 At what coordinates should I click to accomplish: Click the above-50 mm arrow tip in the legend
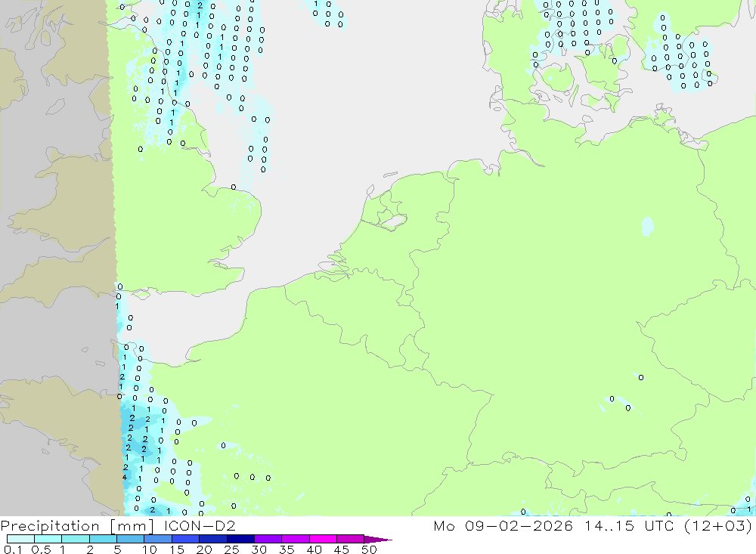(379, 540)
